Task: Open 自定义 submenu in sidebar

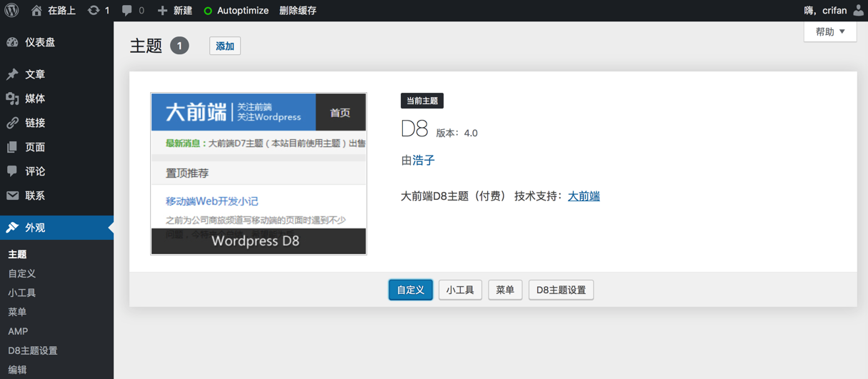Action: [21, 273]
